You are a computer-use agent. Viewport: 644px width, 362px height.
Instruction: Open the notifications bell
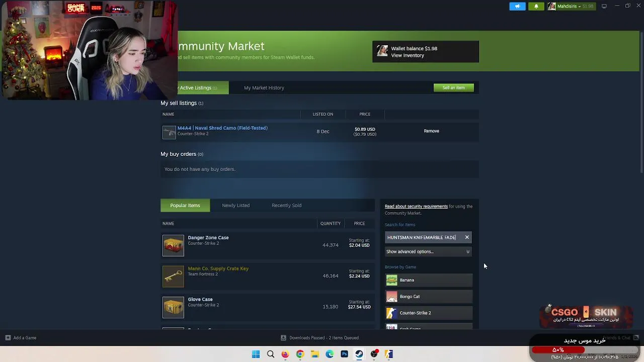click(536, 6)
